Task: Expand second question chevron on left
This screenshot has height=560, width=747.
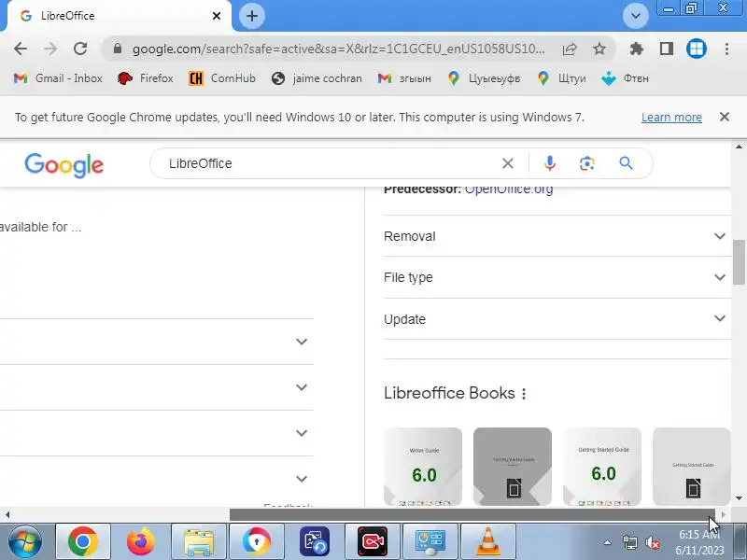Action: point(301,387)
